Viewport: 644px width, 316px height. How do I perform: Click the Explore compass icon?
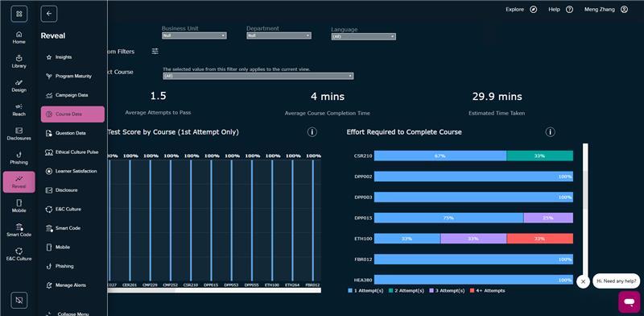[x=533, y=10]
